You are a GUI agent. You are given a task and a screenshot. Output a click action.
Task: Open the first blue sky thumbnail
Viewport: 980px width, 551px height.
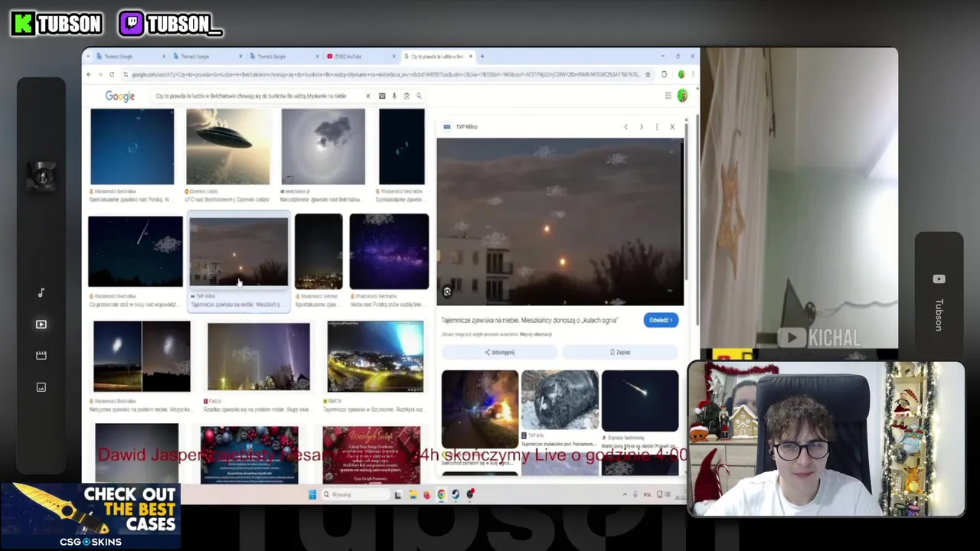click(132, 147)
